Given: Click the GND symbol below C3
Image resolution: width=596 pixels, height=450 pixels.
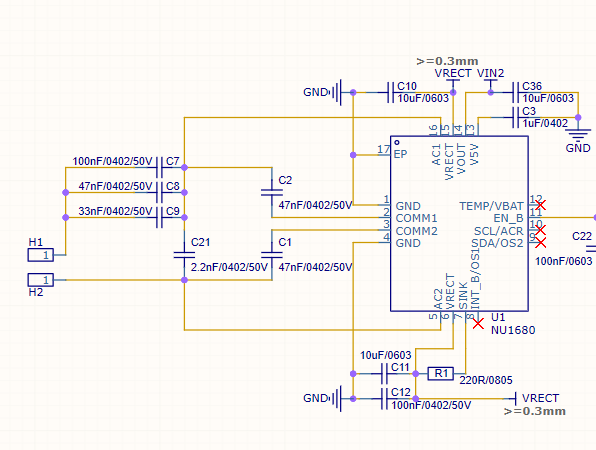Looking at the screenshot, I should pyautogui.click(x=578, y=134).
